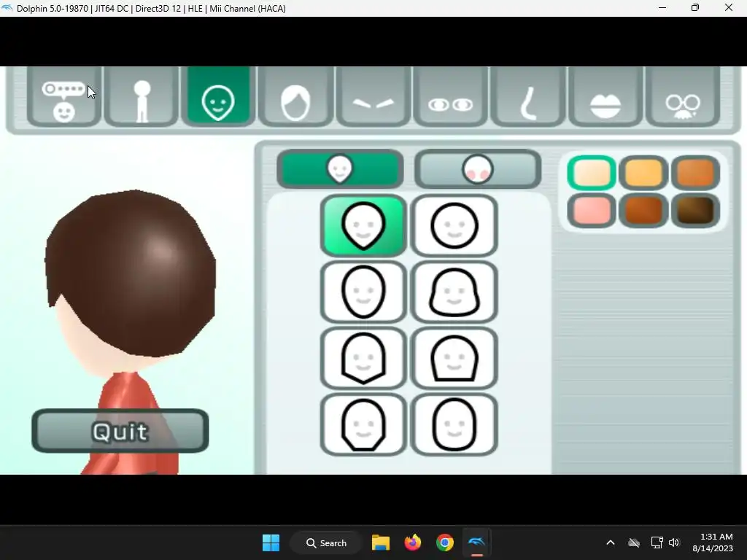Choose the round circle face shape
The width and height of the screenshot is (747, 560).
point(454,226)
